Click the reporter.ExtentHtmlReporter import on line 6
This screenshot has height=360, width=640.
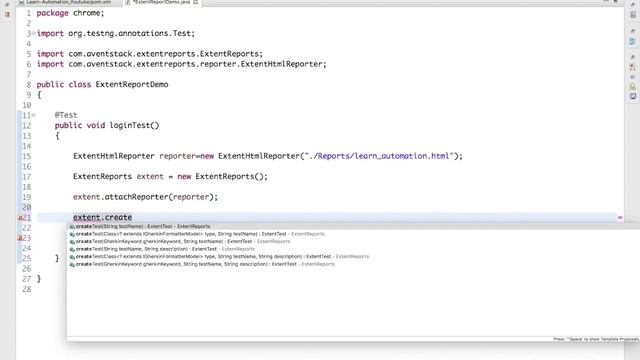point(182,64)
